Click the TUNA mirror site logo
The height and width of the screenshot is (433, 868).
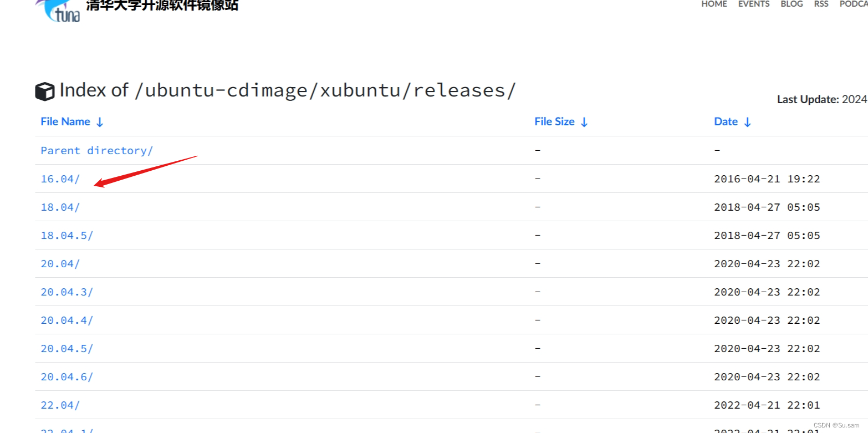(x=58, y=10)
